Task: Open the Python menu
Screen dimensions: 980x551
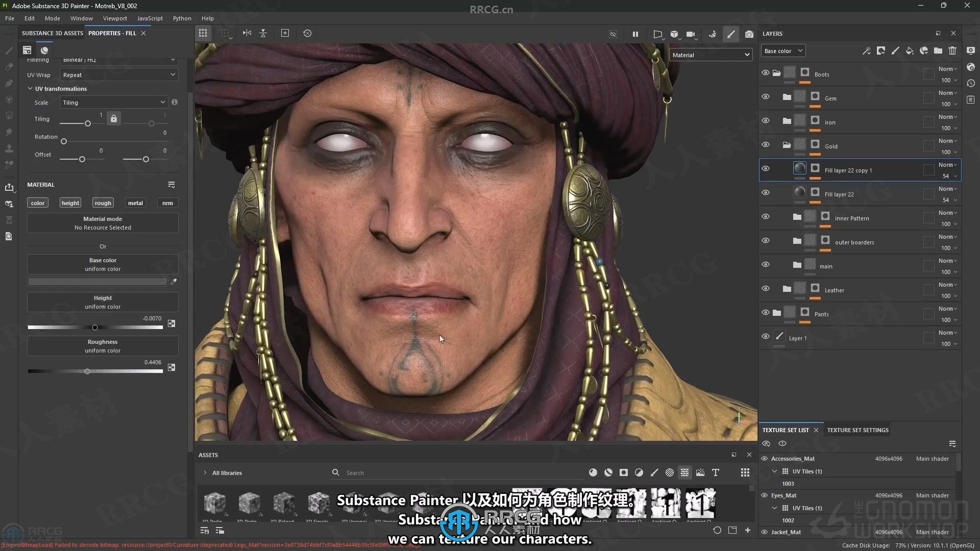Action: pyautogui.click(x=182, y=18)
